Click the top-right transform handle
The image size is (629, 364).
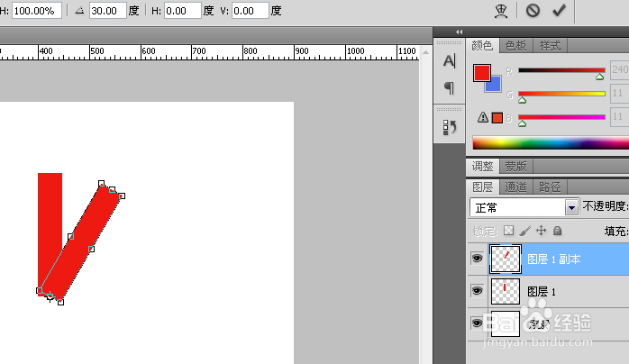[122, 196]
